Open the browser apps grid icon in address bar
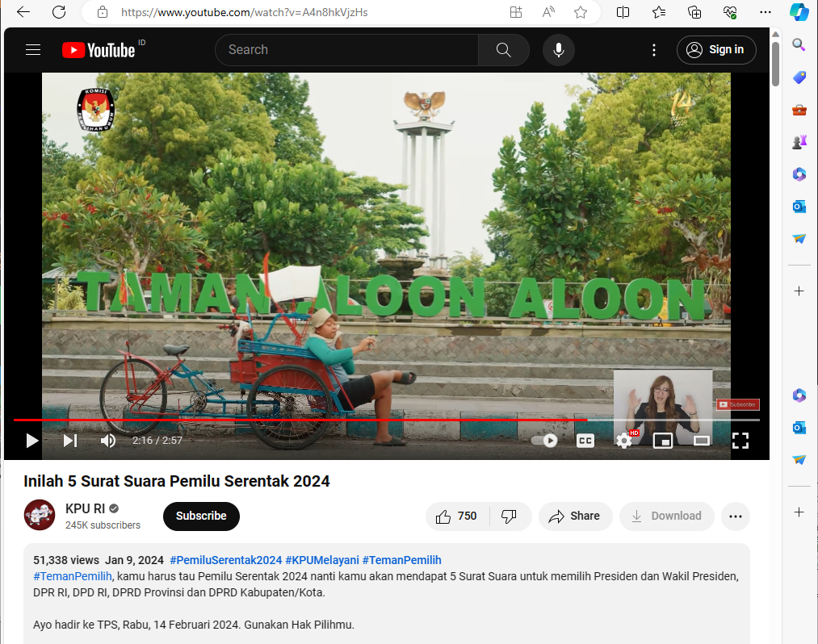This screenshot has width=818, height=644. tap(516, 12)
